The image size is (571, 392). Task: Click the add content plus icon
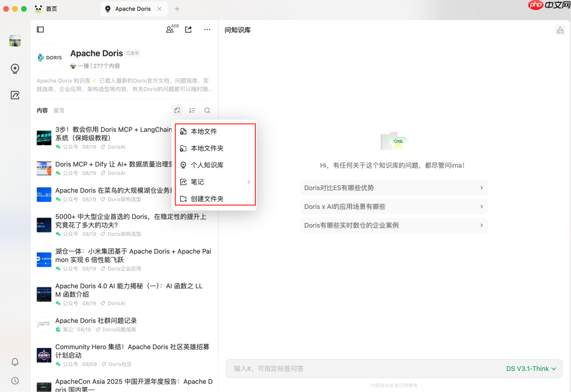coord(177,110)
